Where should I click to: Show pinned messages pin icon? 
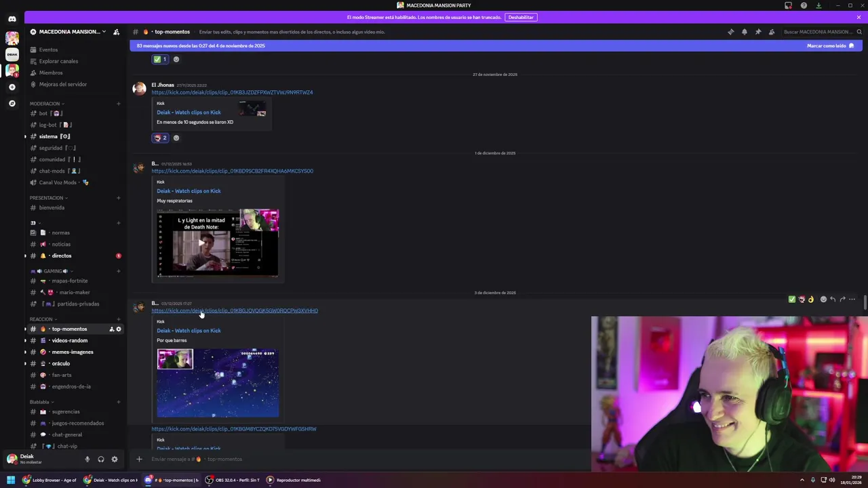point(758,32)
